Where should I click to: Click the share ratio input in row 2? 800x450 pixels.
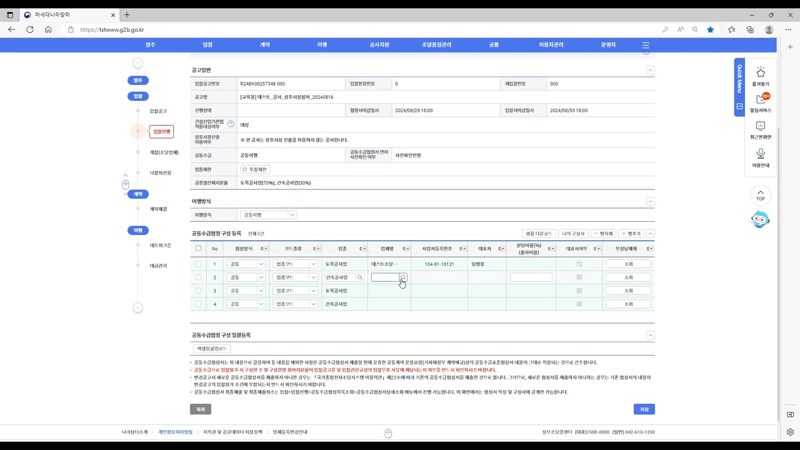coord(531,277)
